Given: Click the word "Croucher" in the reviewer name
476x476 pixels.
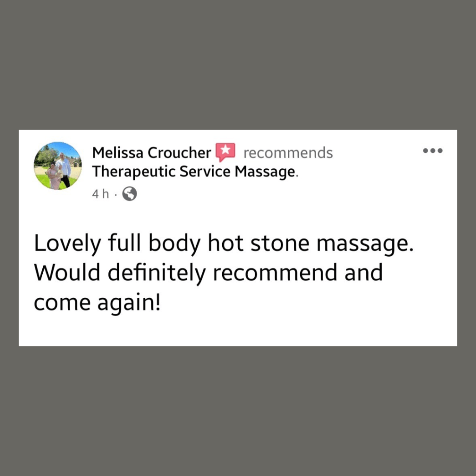Looking at the screenshot, I should tap(179, 152).
